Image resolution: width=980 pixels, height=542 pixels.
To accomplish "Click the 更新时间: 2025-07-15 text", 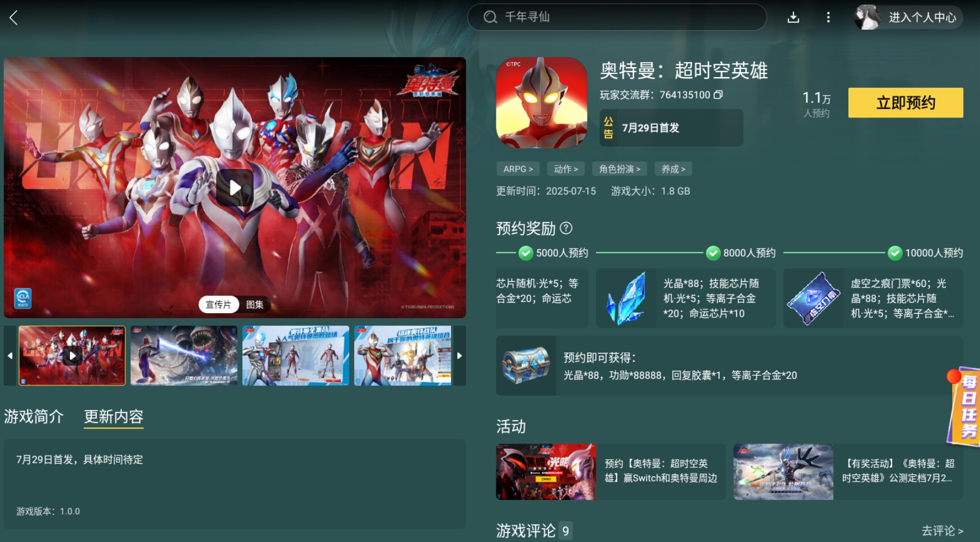I will (546, 191).
